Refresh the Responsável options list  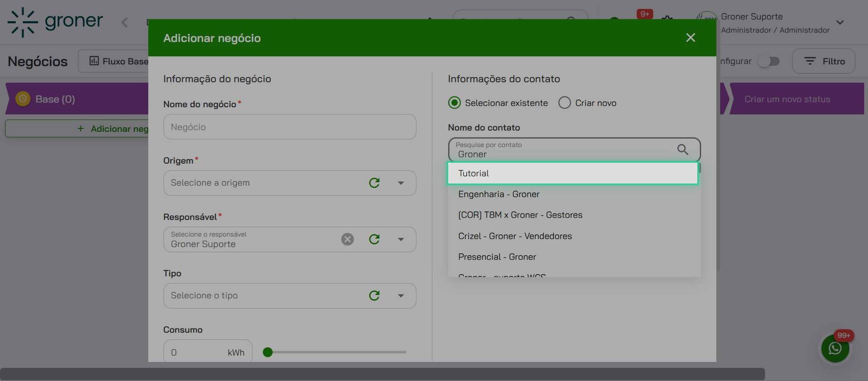[x=374, y=239]
